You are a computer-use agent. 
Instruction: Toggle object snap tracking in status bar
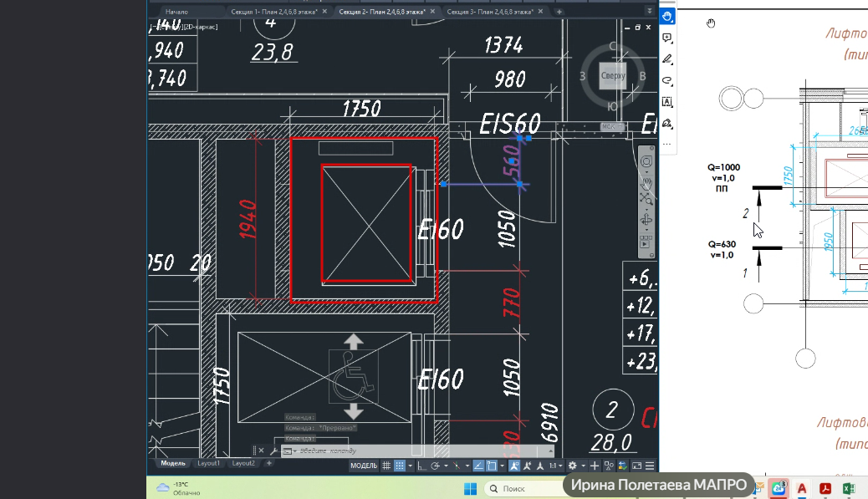pyautogui.click(x=478, y=466)
